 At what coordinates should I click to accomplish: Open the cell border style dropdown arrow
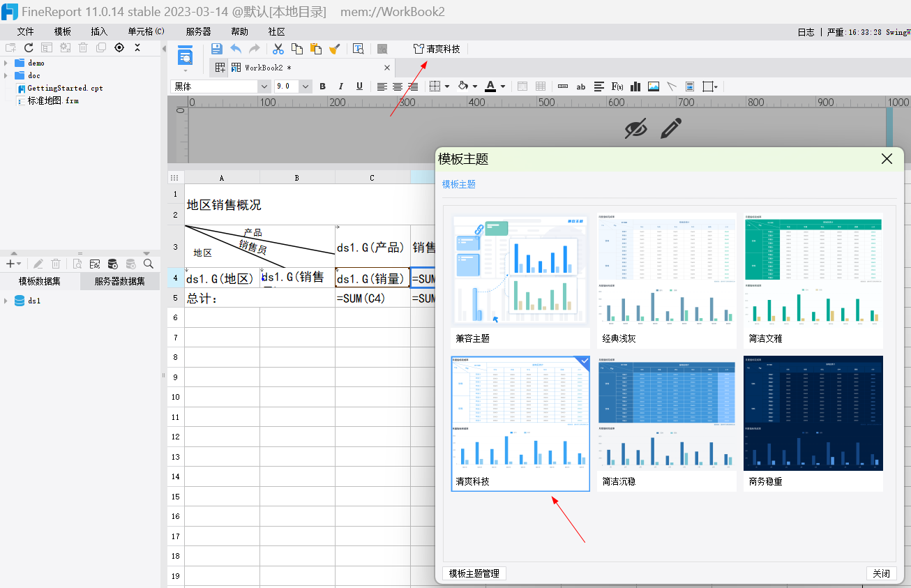[446, 86]
